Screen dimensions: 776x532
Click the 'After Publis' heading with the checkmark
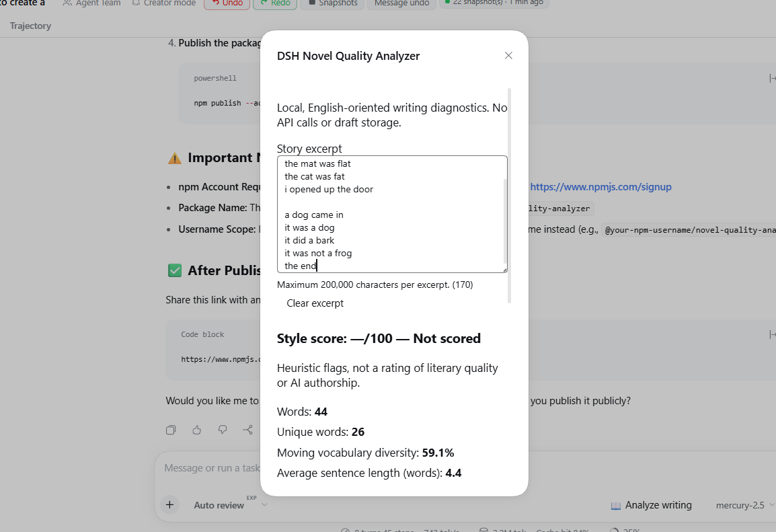(215, 270)
